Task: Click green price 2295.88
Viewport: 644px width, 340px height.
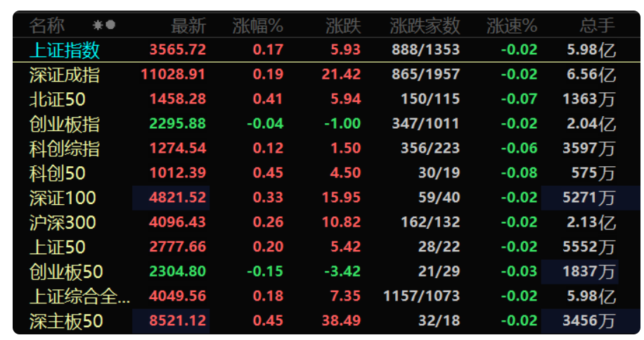Action: coord(177,124)
